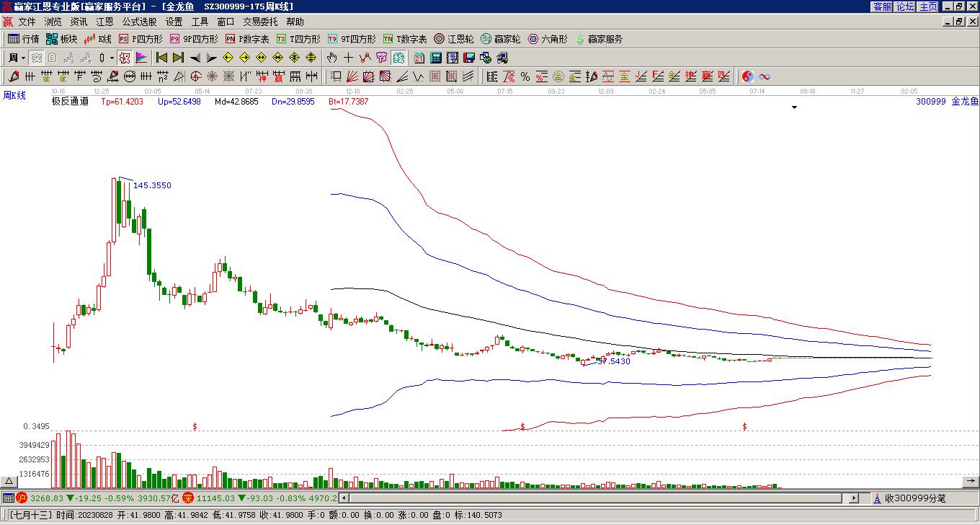Viewport: 980px width, 525px height.
Task: Open the candlestick style dropdown arrow
Action: [112, 58]
